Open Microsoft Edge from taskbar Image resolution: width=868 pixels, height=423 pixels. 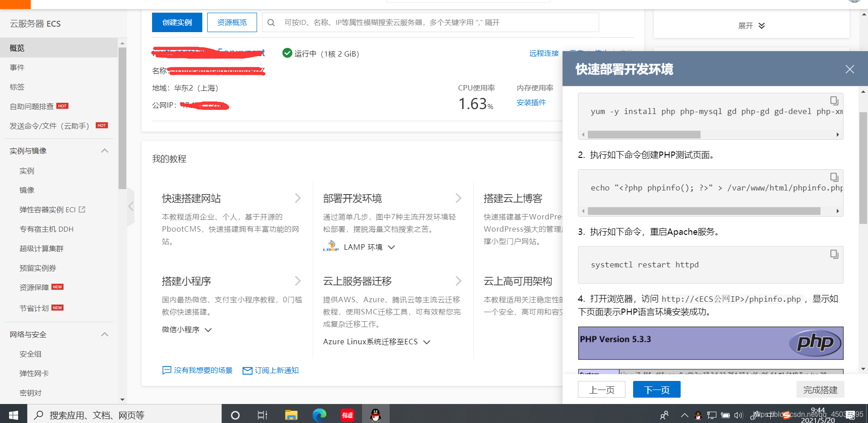click(x=319, y=415)
